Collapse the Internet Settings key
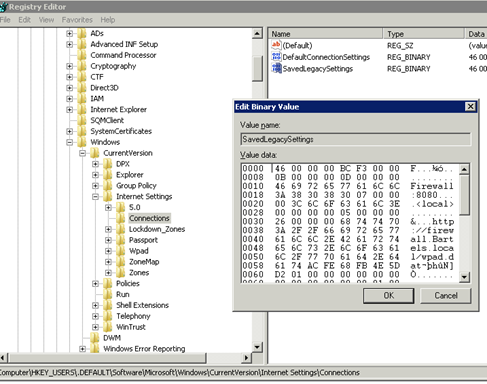The image size is (487, 384). [x=95, y=197]
